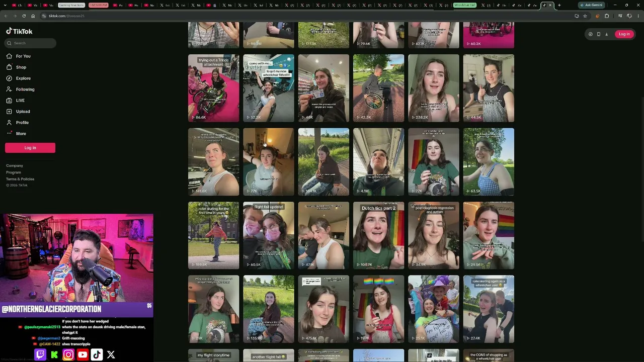Open the 'flight fail update!' video
This screenshot has height=362, width=644.
coord(269,235)
